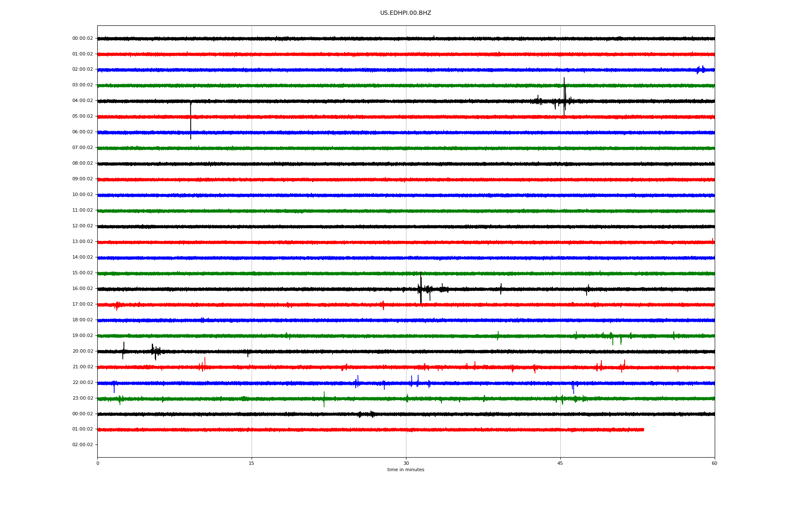Click the 11:00:02 time label

(x=82, y=210)
